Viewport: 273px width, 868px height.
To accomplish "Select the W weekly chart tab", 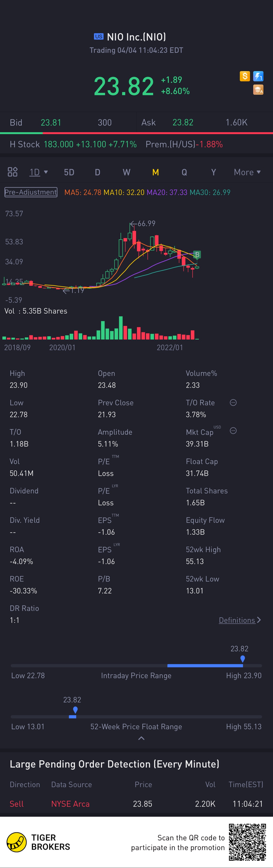I will tap(127, 172).
